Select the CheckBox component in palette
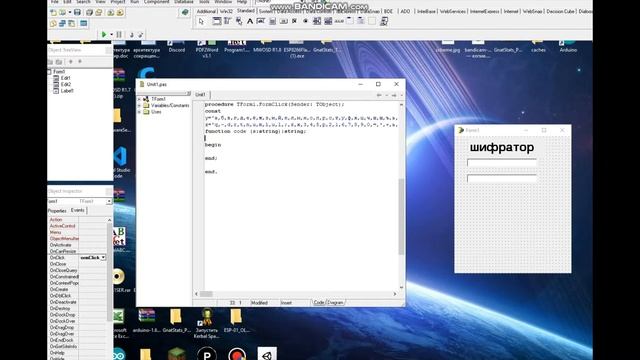This screenshot has width=640, height=360. pos(294,21)
